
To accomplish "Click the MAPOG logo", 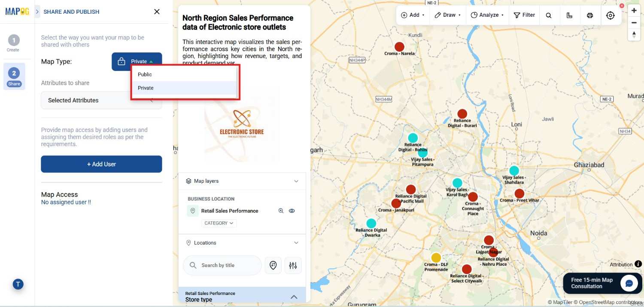I will 17,12.
